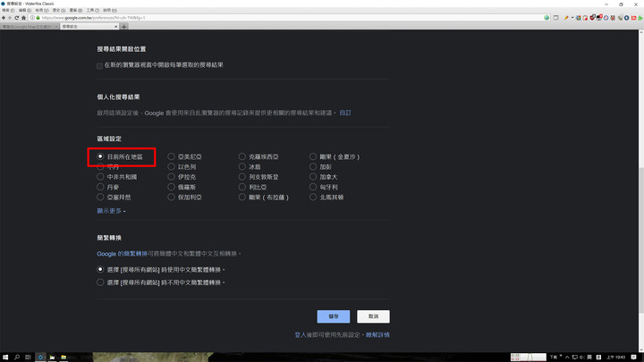Show site information via the circled i icon
Screen dimensions: 644x362
[32, 18]
